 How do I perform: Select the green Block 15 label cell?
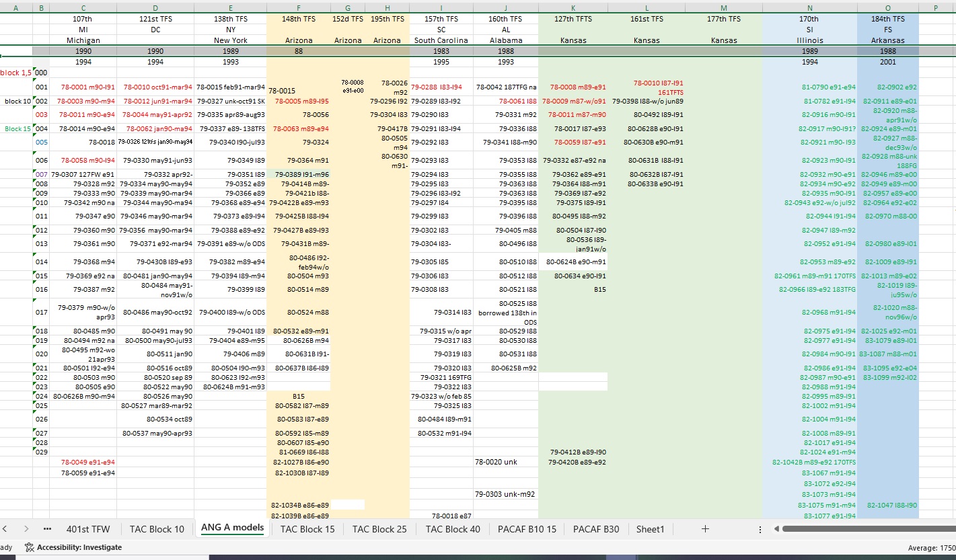point(16,128)
